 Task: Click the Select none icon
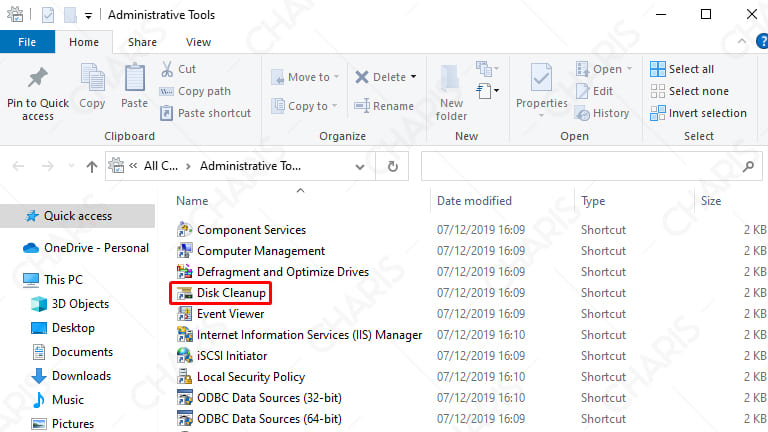[x=658, y=91]
